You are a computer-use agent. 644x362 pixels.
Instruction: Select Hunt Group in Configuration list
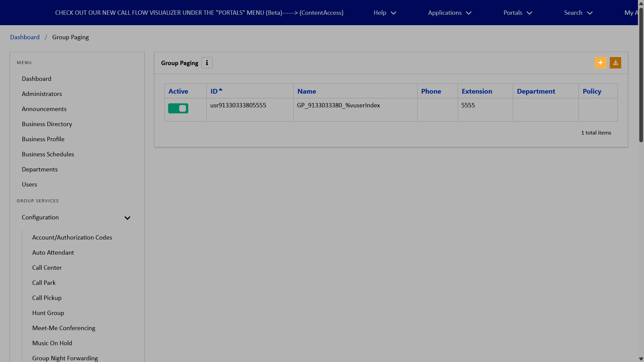click(48, 313)
